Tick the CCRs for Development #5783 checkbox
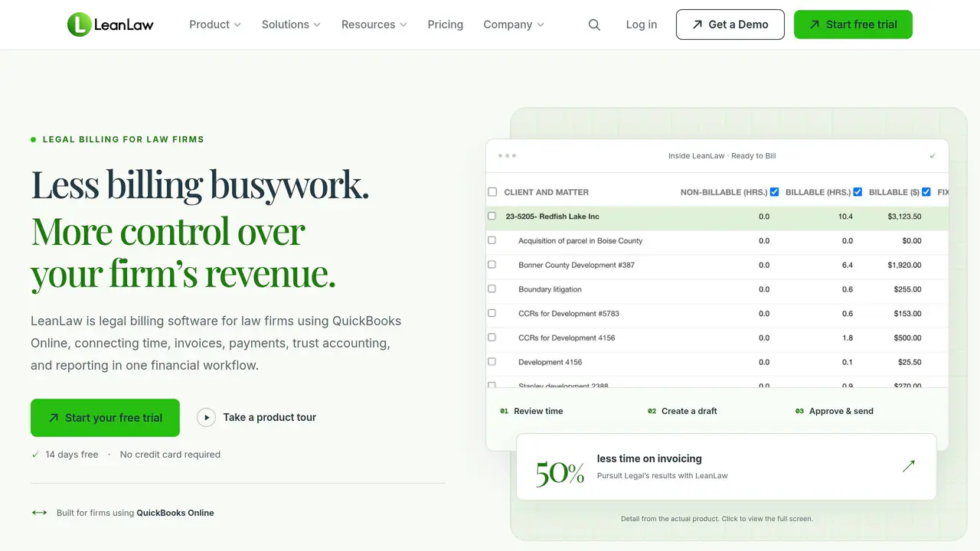Viewport: 980px width, 551px height. 492,313
